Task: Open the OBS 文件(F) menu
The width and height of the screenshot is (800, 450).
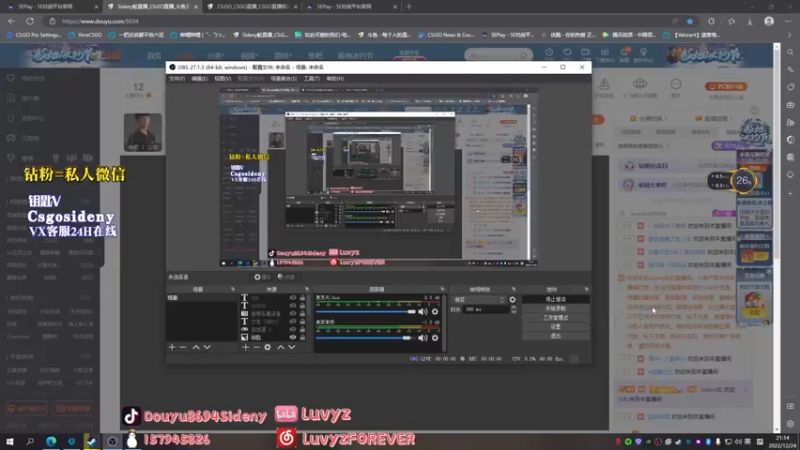Action: tap(177, 79)
